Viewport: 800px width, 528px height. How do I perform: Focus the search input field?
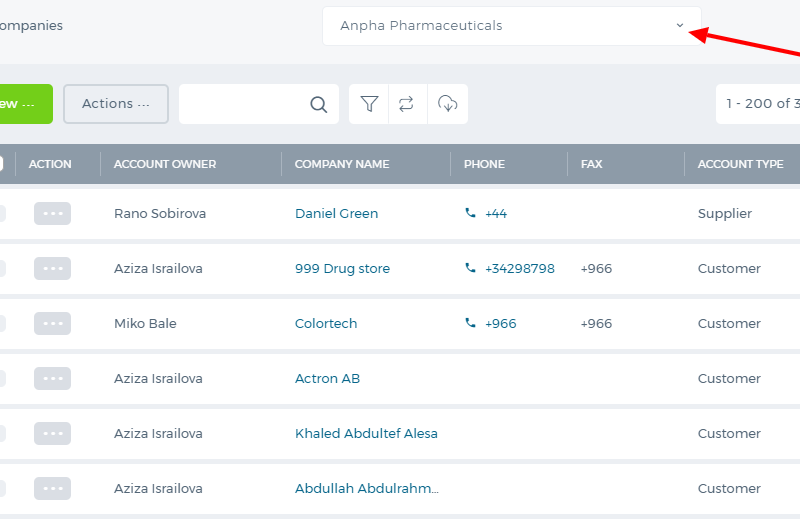pyautogui.click(x=245, y=104)
